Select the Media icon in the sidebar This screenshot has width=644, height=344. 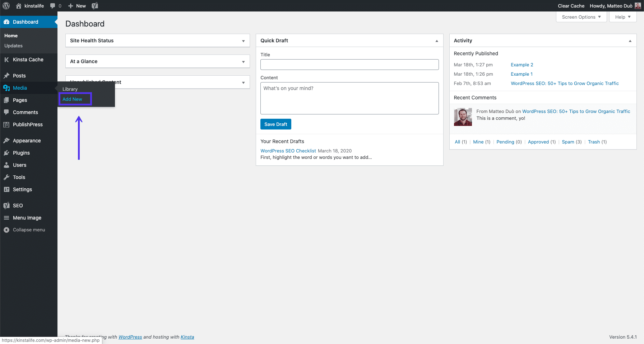(x=7, y=88)
